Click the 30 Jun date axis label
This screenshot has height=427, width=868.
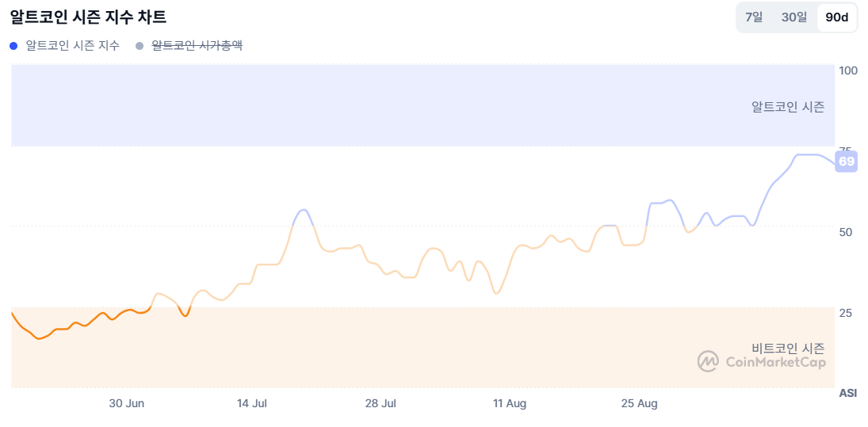point(127,403)
